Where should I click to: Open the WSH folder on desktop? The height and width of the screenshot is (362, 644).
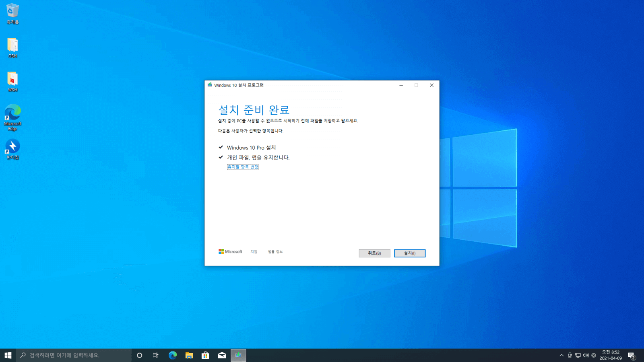(x=12, y=82)
